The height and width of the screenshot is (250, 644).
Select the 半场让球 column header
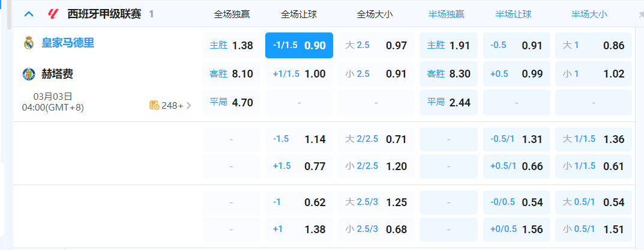517,14
